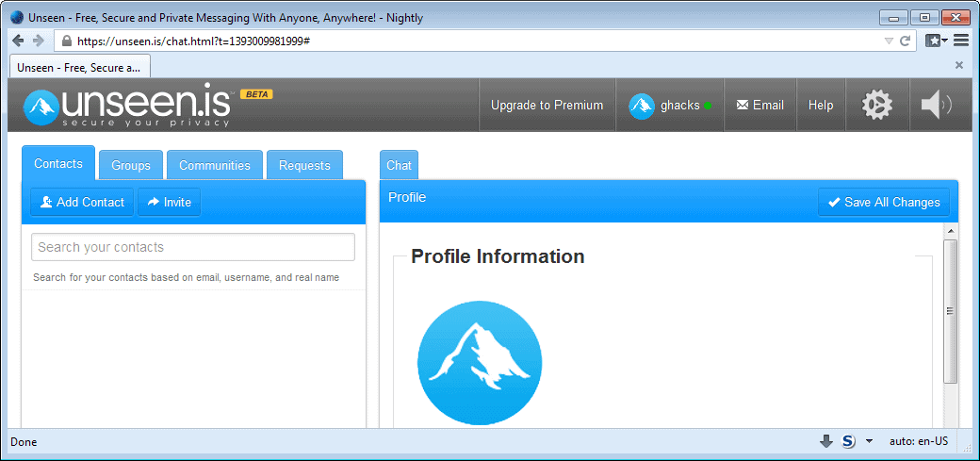The height and width of the screenshot is (461, 980).
Task: Click the Add Contact button
Action: click(x=82, y=202)
